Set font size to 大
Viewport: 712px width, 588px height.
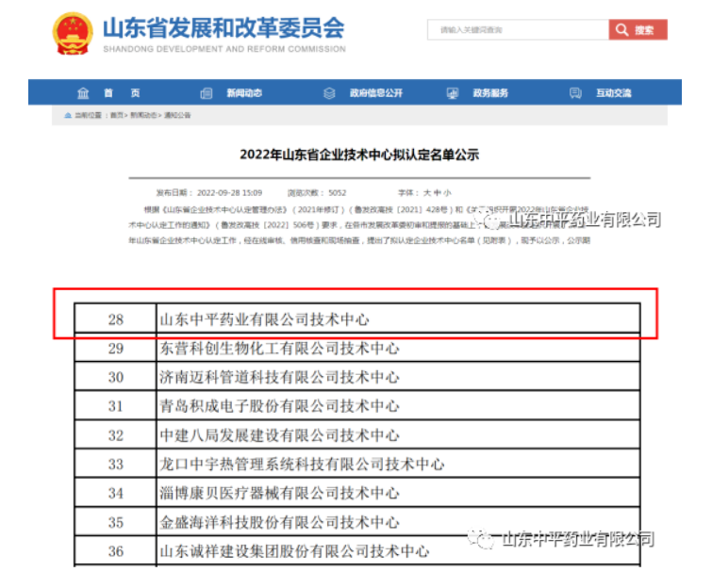(x=427, y=193)
